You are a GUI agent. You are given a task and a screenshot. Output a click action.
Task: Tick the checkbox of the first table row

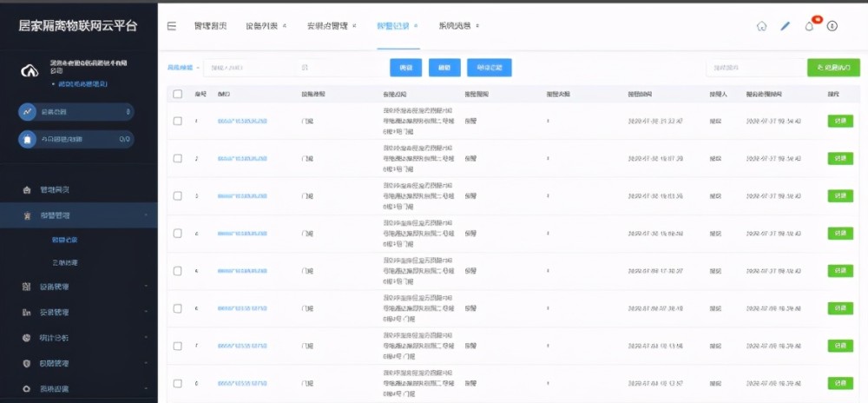tap(178, 121)
